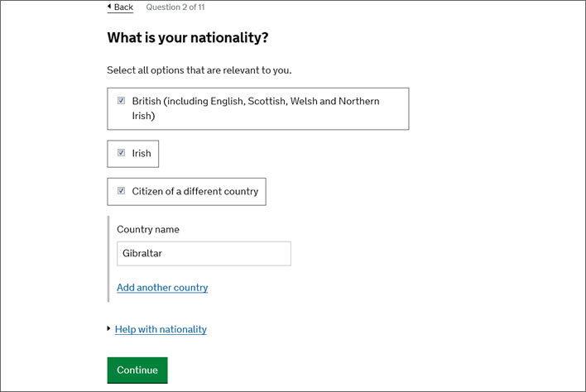Viewport: 586px width, 392px height.
Task: Go back via the Back link
Action: click(x=120, y=7)
